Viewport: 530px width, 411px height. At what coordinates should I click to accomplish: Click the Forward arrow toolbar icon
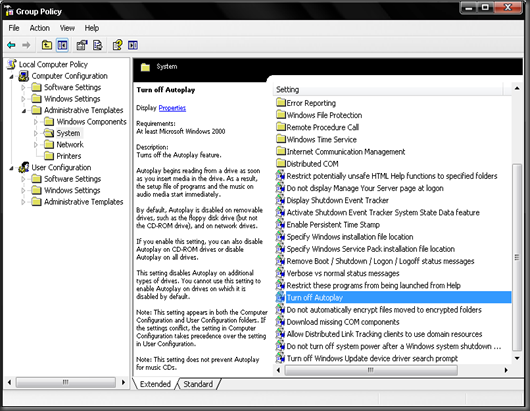click(26, 45)
